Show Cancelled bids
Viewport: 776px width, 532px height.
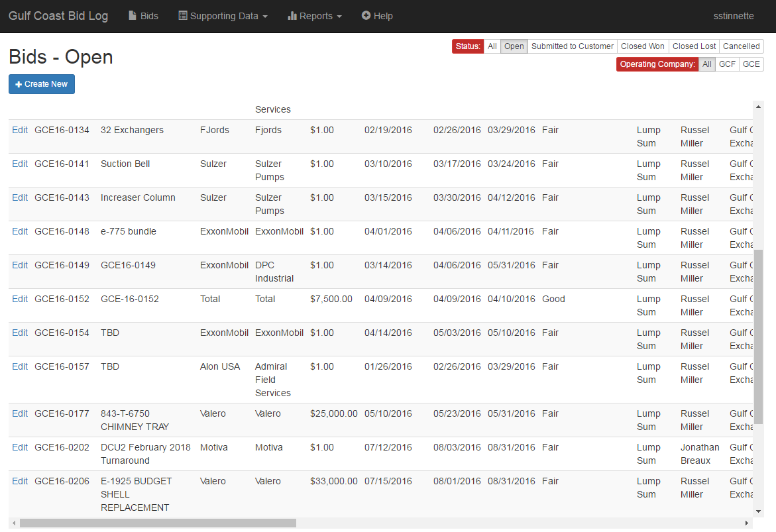[x=741, y=46]
